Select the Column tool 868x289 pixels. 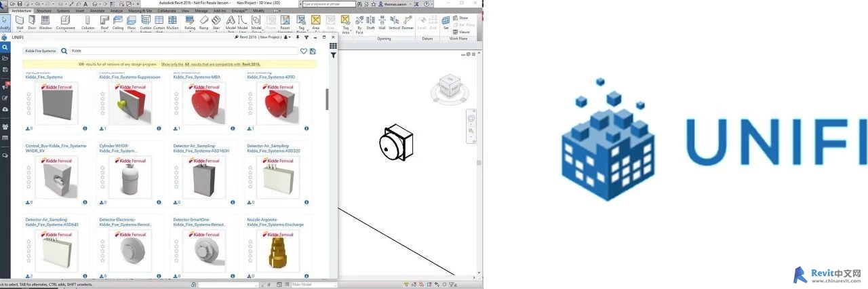[x=87, y=23]
